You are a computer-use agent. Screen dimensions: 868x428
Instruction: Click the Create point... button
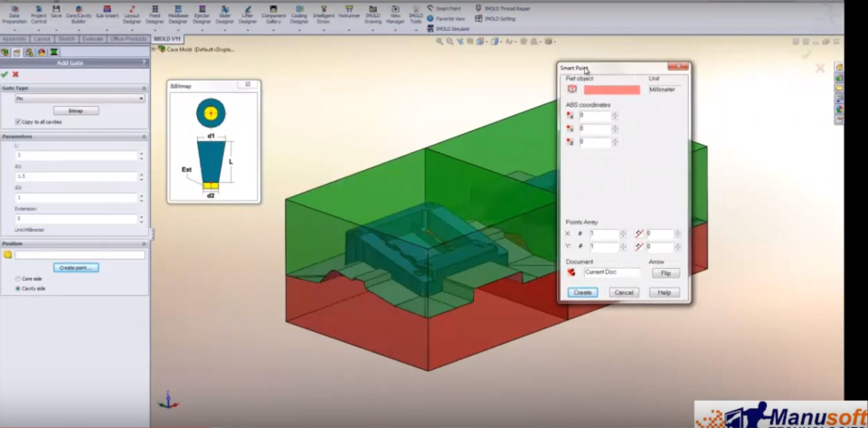coord(76,268)
